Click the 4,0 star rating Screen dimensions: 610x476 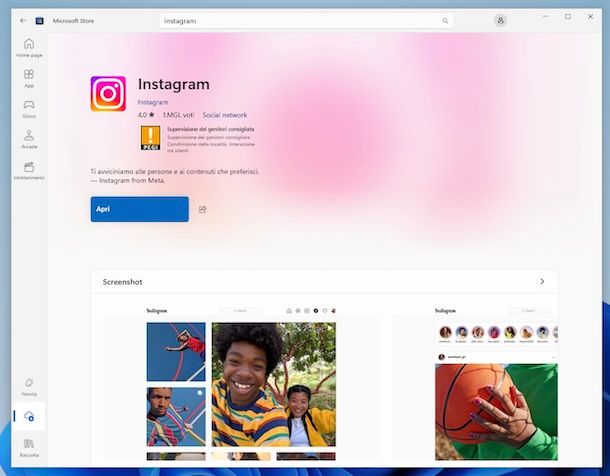146,115
